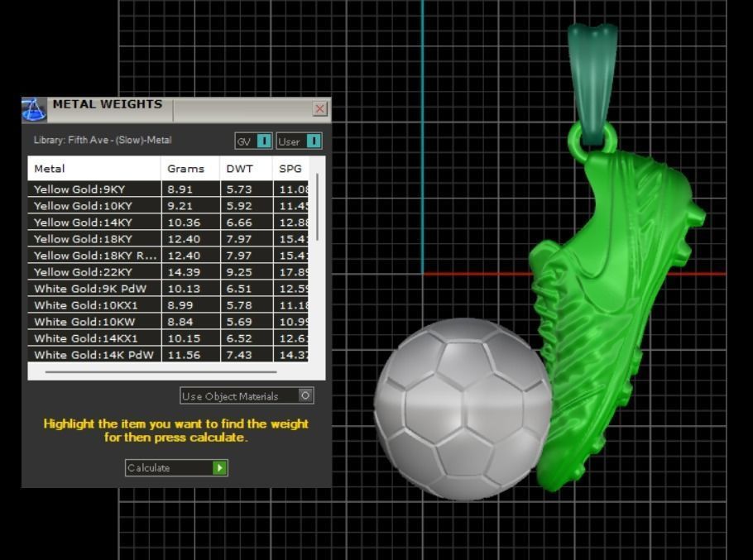Select the White Gold:14KX1 row
Viewport: 753px width, 560px height.
(168, 338)
